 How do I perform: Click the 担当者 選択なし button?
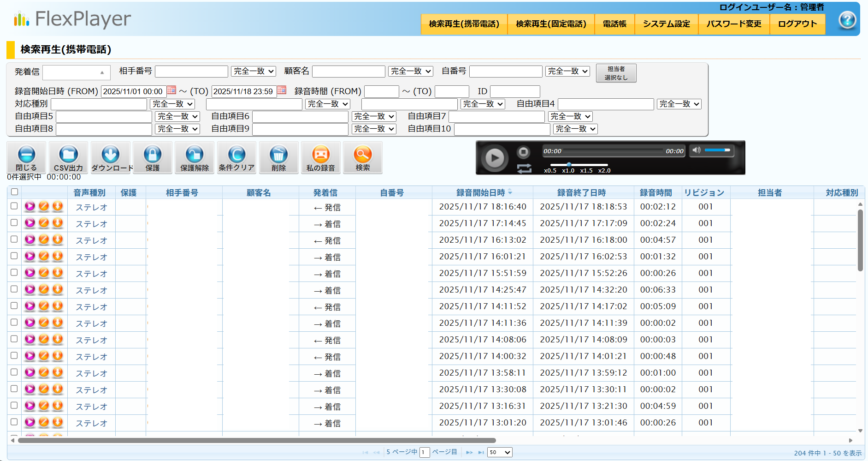[616, 73]
